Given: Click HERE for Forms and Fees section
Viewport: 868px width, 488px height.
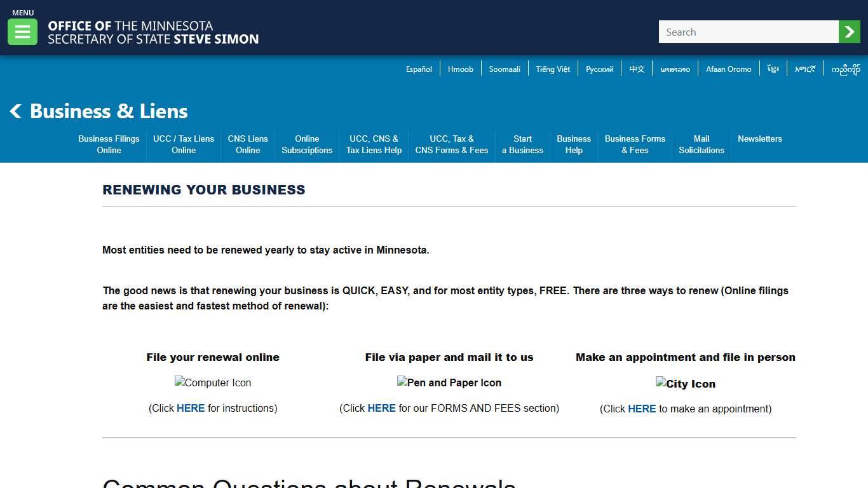Looking at the screenshot, I should pyautogui.click(x=381, y=408).
